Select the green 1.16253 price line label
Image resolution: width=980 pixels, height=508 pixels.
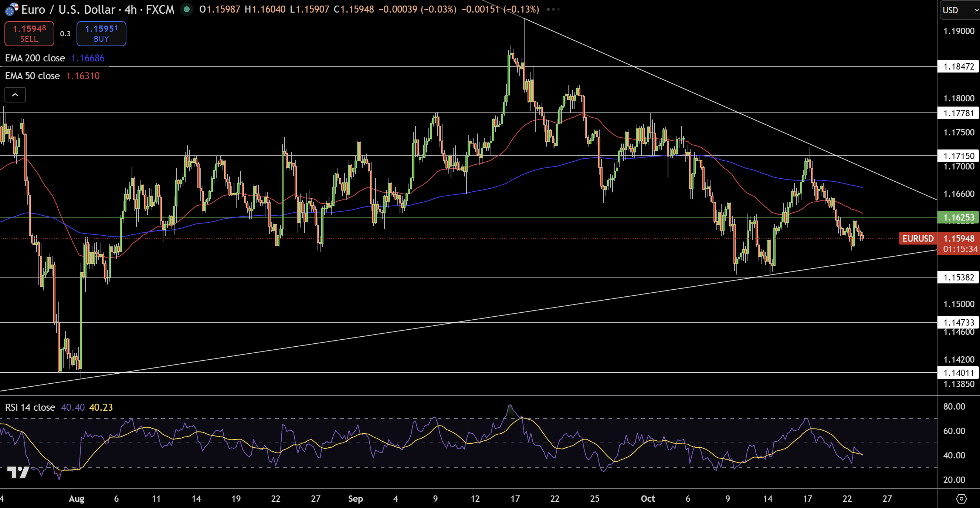click(x=959, y=218)
